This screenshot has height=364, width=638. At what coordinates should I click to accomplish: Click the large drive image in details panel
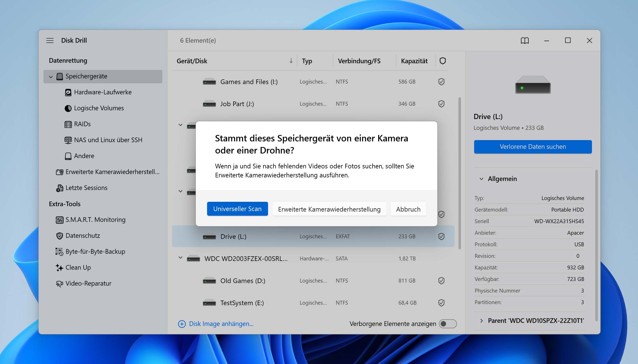(533, 85)
